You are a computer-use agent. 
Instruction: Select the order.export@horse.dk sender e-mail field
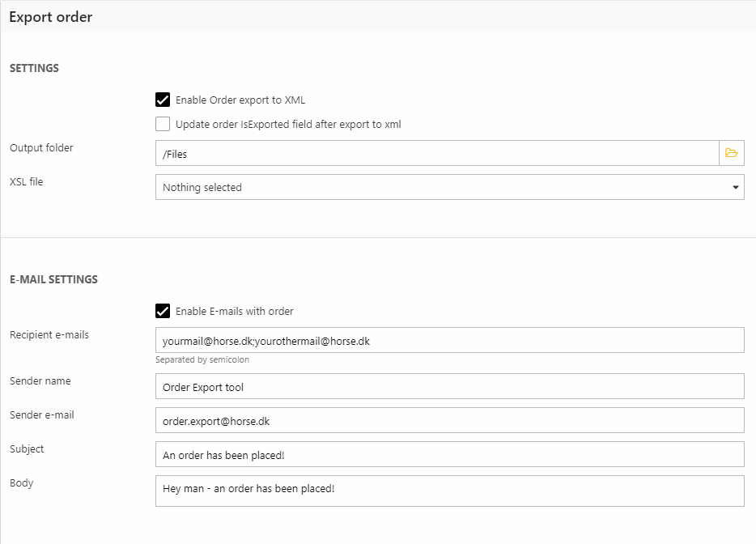tap(449, 420)
